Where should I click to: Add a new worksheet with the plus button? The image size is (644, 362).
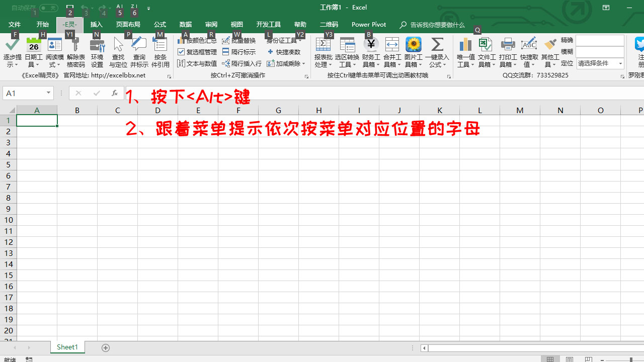106,347
